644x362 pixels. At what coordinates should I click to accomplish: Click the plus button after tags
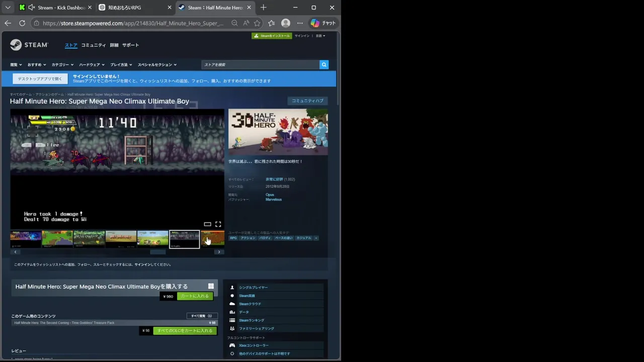tap(316, 238)
